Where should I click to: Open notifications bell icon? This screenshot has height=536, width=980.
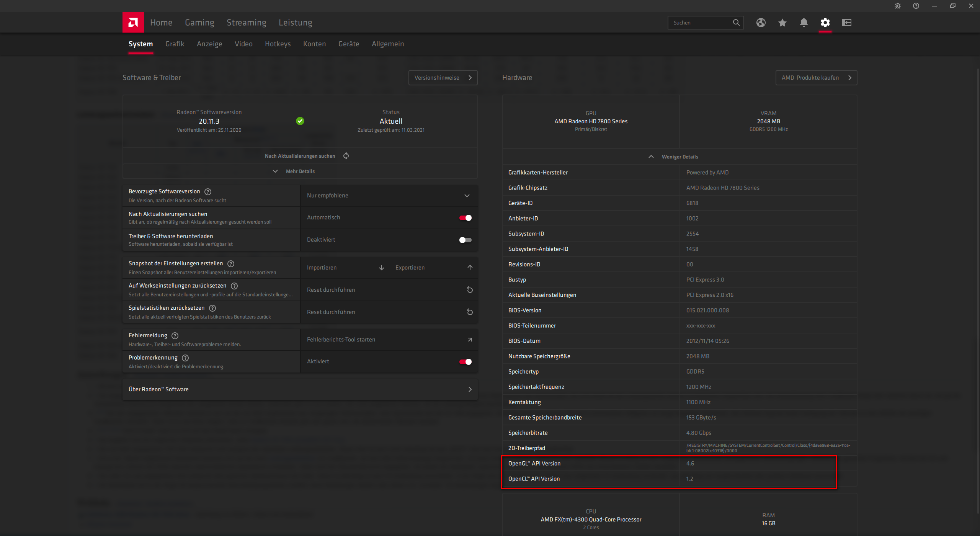804,23
